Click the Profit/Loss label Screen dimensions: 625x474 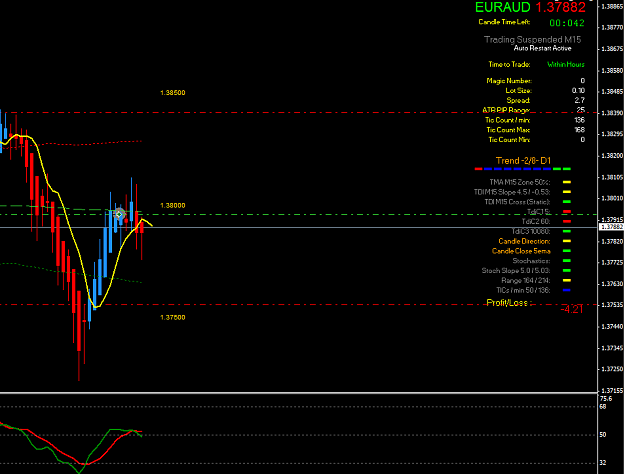(509, 303)
